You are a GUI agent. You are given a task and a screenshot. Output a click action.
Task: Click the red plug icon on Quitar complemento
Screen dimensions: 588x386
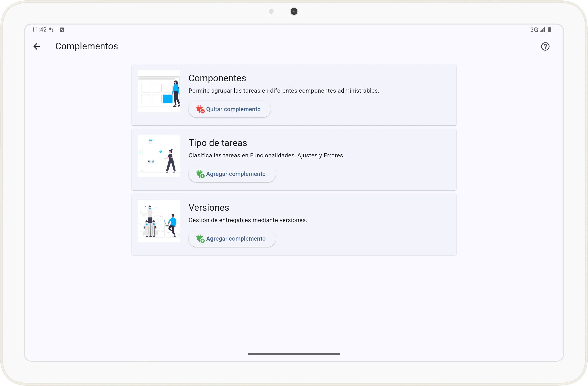(x=200, y=109)
